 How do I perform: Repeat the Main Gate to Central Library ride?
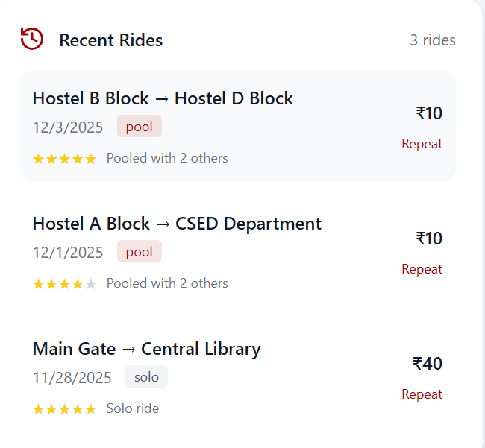click(x=422, y=394)
